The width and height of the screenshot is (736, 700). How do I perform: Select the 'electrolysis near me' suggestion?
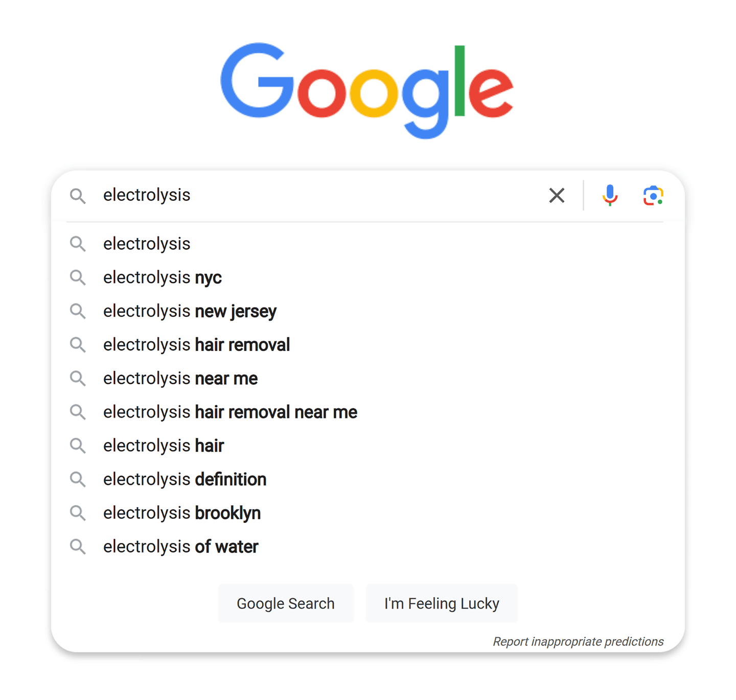pos(180,379)
